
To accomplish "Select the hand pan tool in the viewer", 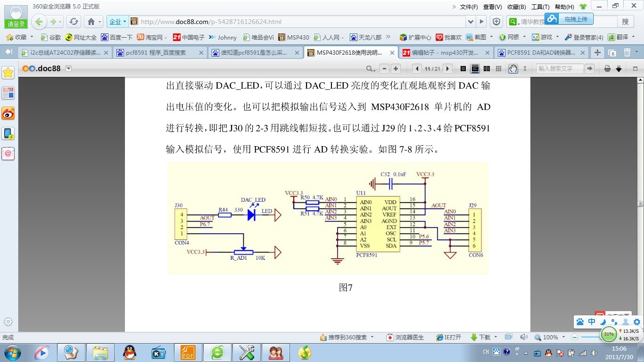I will pos(513,69).
